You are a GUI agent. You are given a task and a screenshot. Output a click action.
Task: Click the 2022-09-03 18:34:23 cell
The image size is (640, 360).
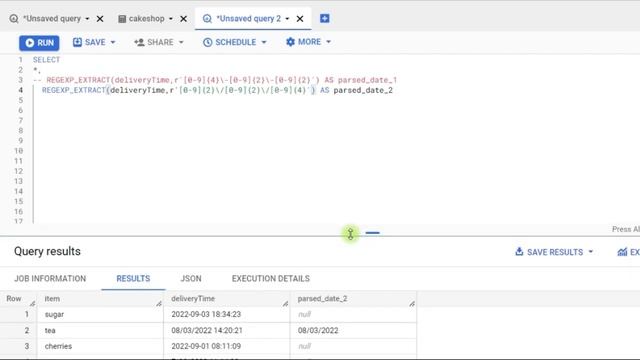227,314
